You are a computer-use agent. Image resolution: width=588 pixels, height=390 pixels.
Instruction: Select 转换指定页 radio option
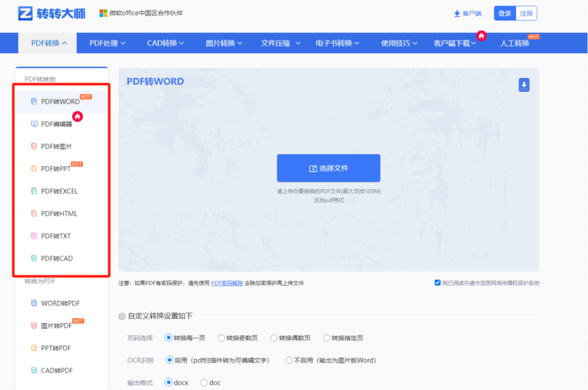327,338
